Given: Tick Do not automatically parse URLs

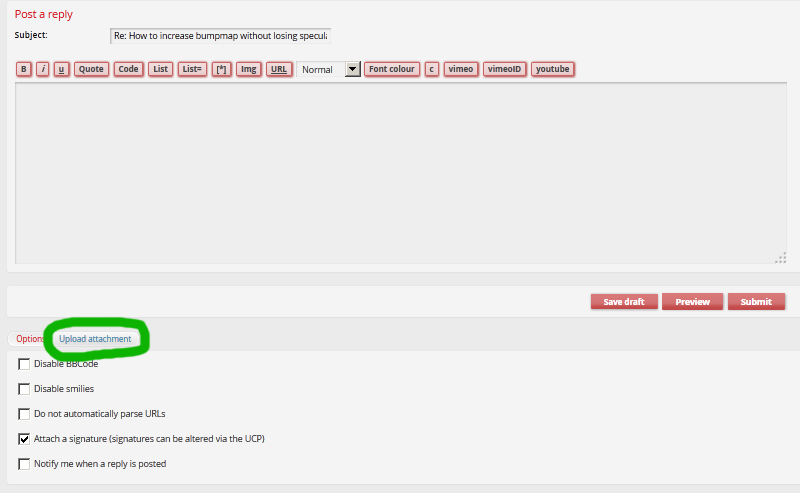Looking at the screenshot, I should (x=24, y=414).
